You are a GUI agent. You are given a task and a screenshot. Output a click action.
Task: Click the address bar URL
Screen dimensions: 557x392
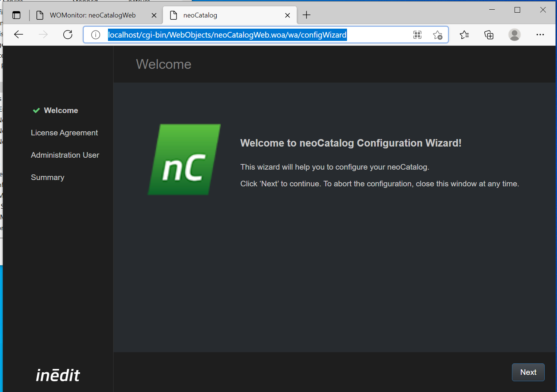227,35
